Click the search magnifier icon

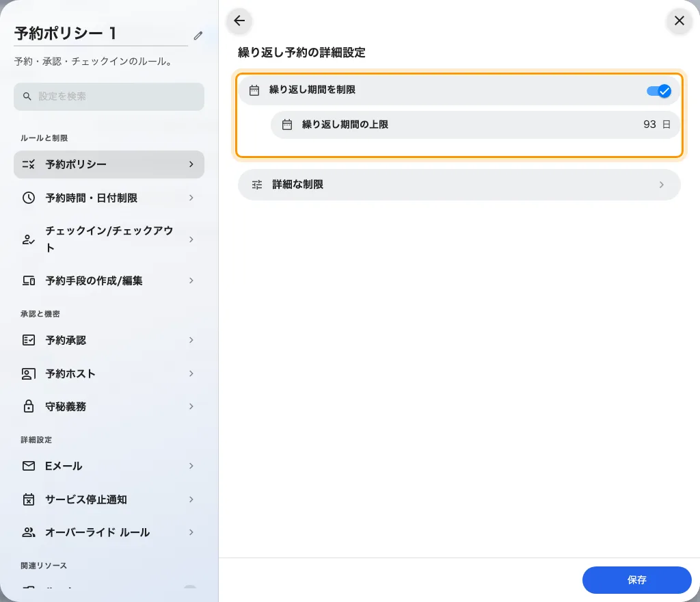[x=27, y=96]
